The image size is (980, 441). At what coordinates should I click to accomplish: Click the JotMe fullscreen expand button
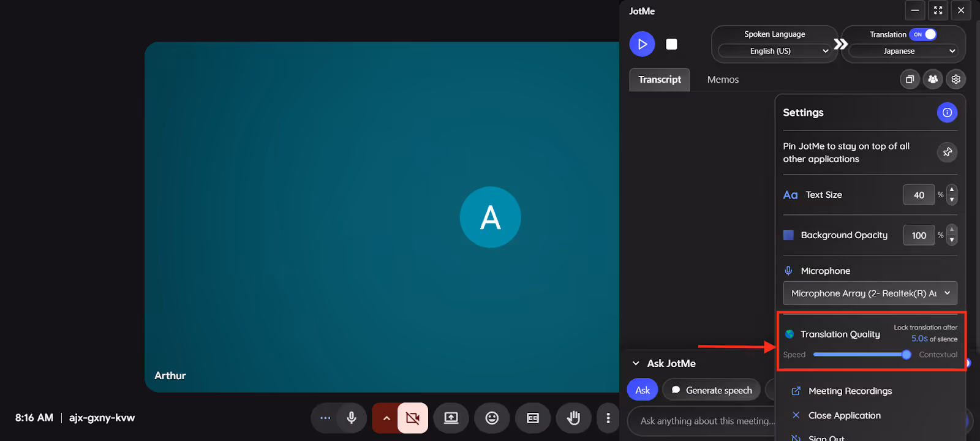click(x=938, y=10)
